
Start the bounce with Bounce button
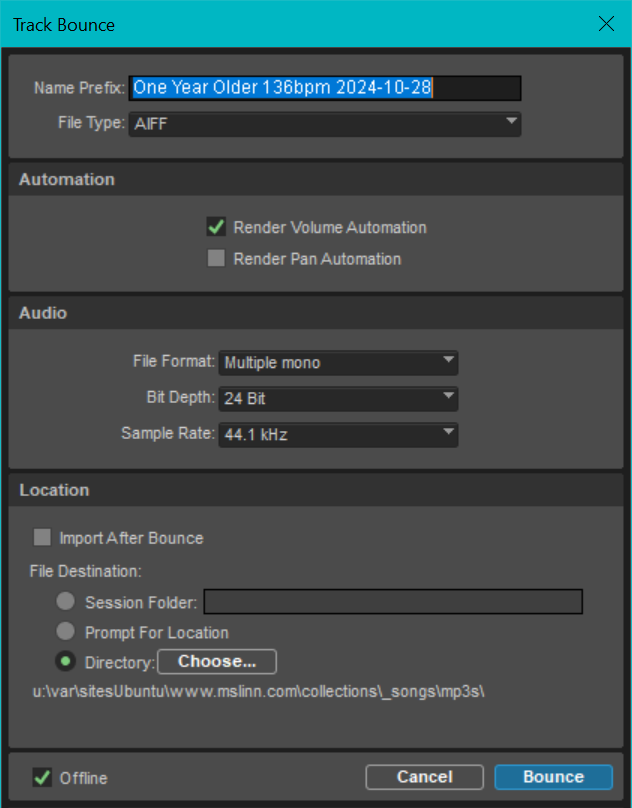pos(553,777)
